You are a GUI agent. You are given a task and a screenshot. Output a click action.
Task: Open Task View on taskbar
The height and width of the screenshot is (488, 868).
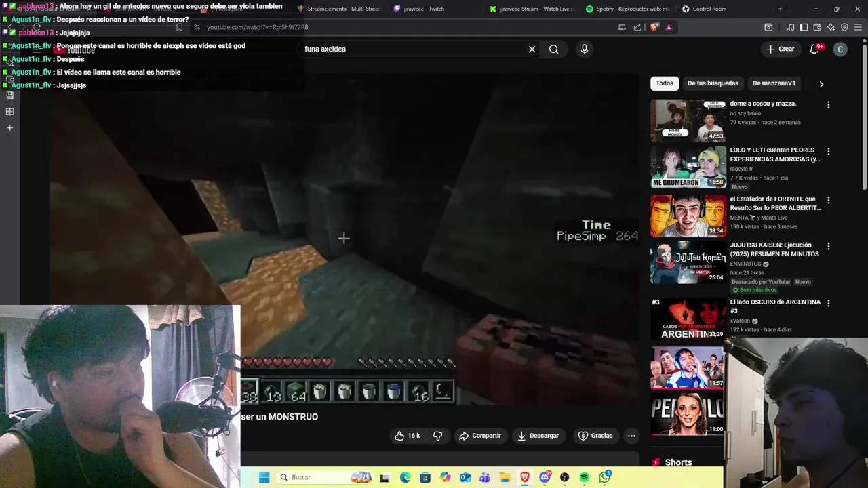click(x=384, y=477)
